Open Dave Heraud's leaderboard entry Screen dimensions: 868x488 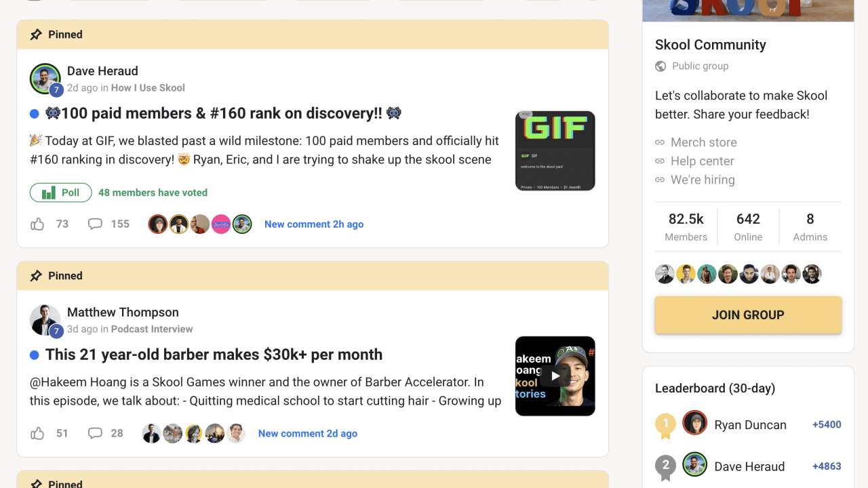coord(749,466)
